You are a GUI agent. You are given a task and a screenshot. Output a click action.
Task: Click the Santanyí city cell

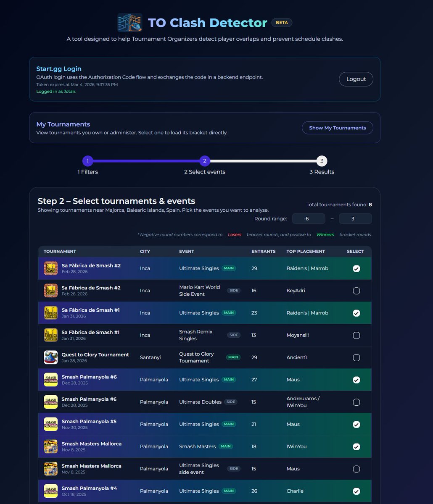coord(150,357)
